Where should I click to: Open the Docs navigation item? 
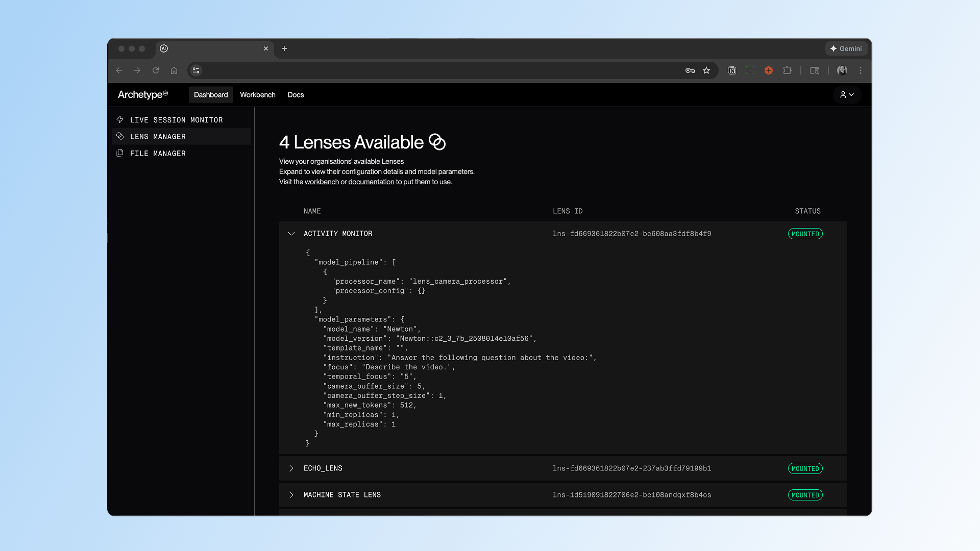pyautogui.click(x=296, y=94)
